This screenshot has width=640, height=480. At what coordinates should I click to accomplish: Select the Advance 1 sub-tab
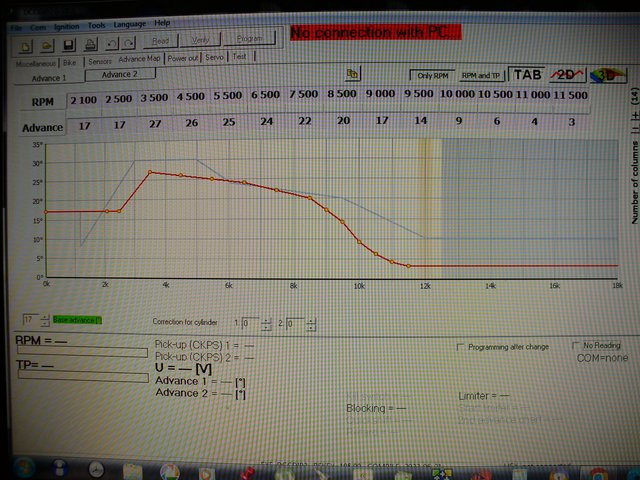tap(49, 78)
